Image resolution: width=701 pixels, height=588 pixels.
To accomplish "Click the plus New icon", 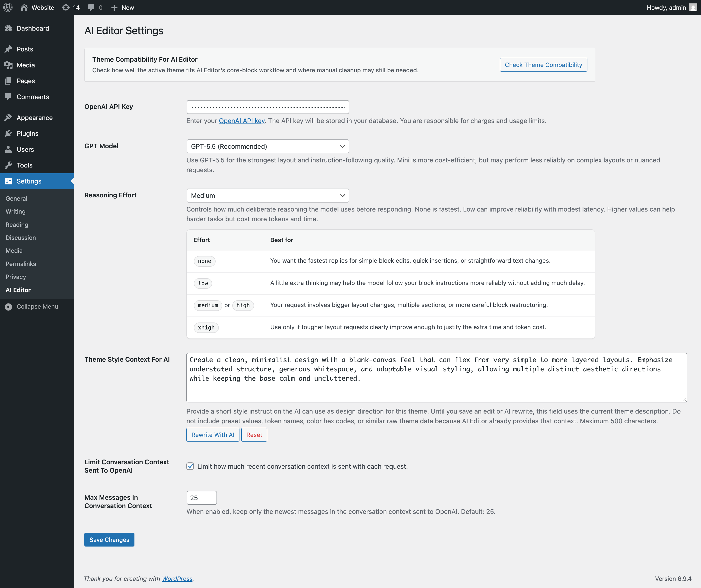I will (114, 7).
